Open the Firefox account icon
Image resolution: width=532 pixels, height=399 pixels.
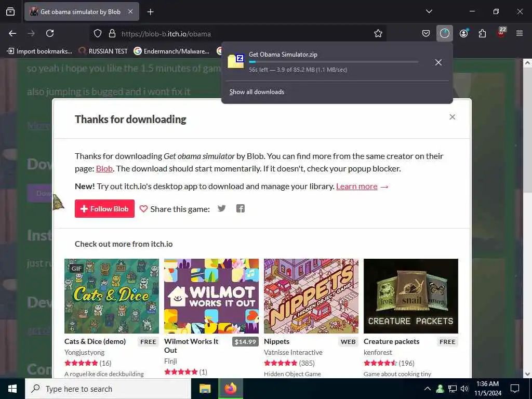coord(463,33)
